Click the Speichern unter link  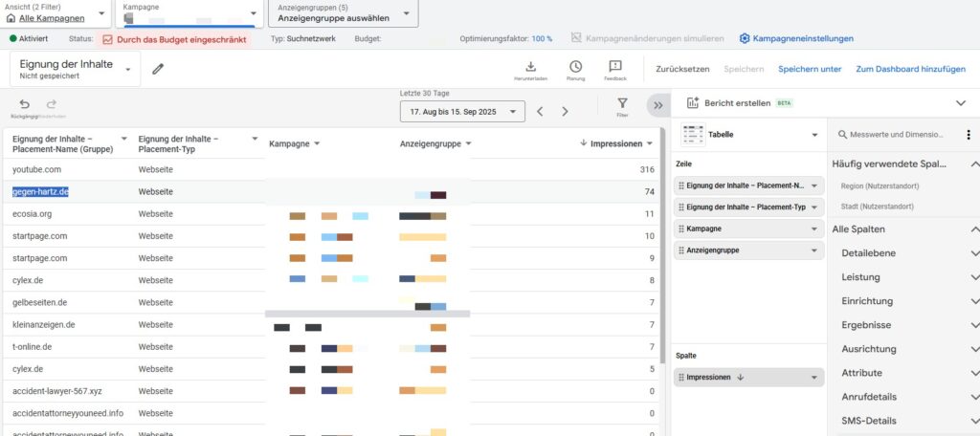(810, 69)
